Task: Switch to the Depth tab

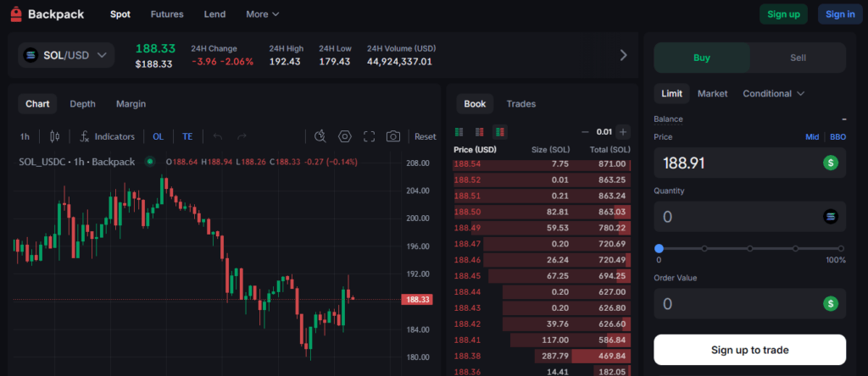Action: pyautogui.click(x=82, y=104)
